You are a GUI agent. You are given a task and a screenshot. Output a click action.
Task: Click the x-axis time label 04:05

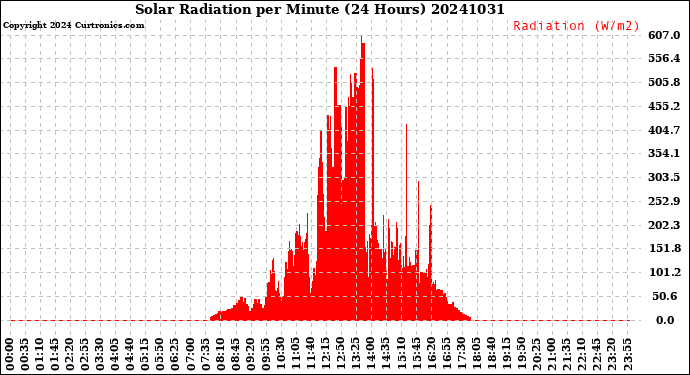point(115,355)
